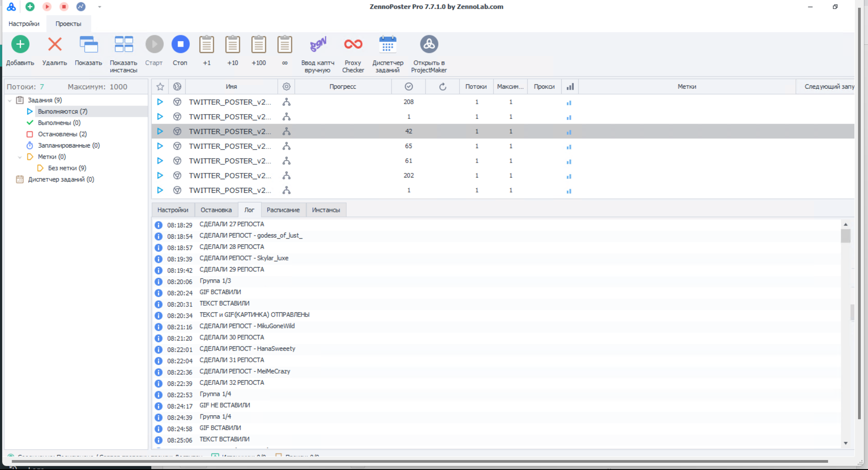Collapse the Метки tree node
Viewport: 868px width, 470px height.
20,157
